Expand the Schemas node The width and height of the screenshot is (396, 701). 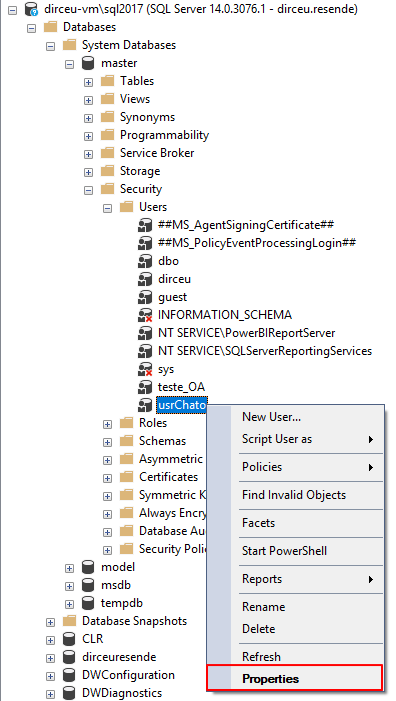[107, 442]
